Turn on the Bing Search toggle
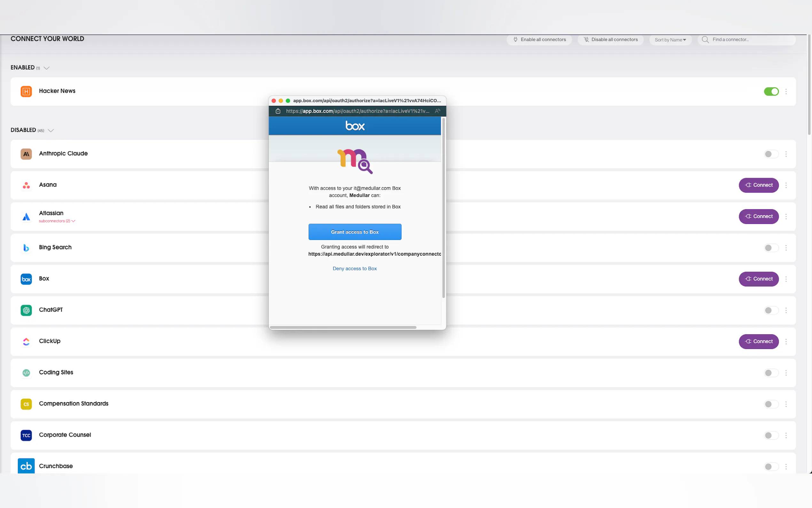Screen dimensions: 812x508 771,248
